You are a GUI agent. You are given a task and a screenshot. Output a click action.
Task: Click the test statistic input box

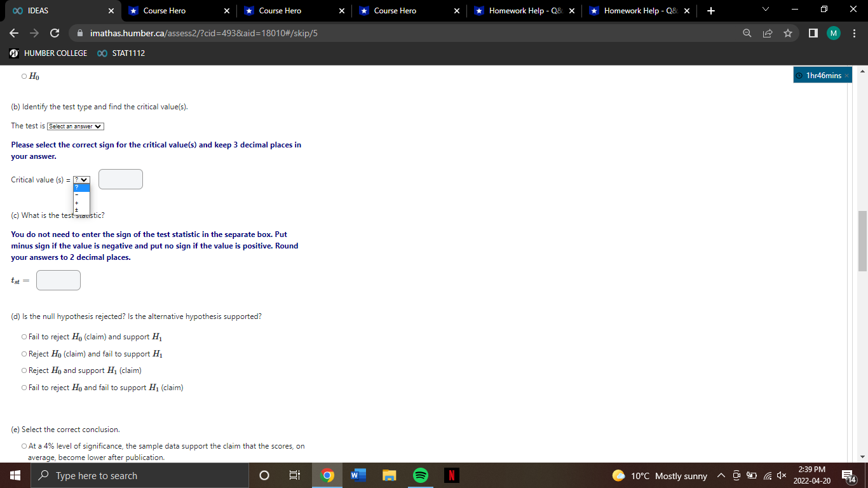pyautogui.click(x=58, y=280)
